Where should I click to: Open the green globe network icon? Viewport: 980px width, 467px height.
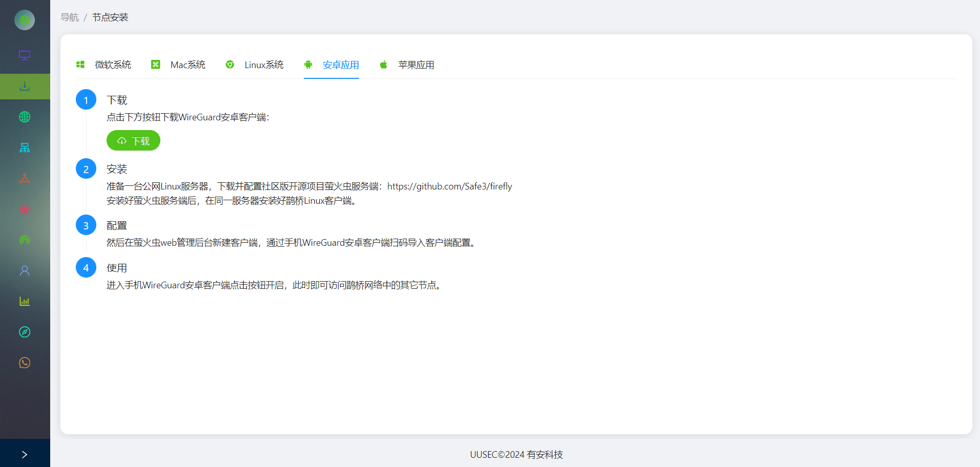pyautogui.click(x=25, y=117)
